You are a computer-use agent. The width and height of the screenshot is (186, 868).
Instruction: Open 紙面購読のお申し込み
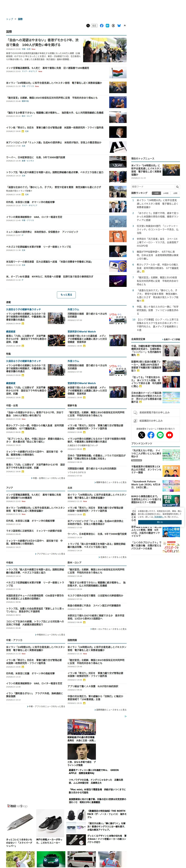click(156, 421)
